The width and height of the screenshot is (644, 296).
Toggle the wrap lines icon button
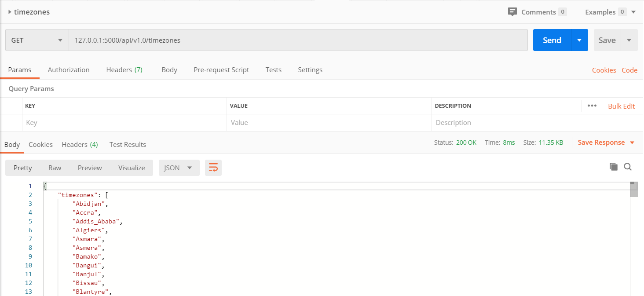point(213,168)
